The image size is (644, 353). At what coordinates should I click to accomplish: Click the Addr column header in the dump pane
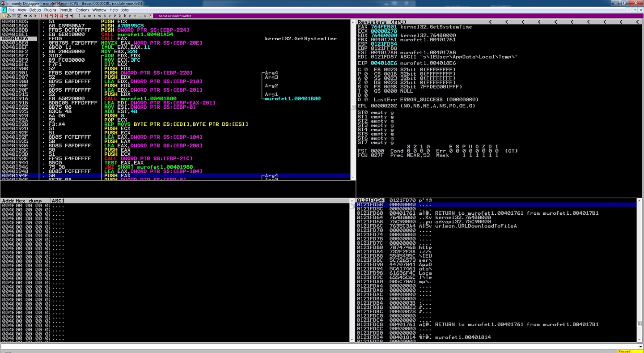pos(8,201)
